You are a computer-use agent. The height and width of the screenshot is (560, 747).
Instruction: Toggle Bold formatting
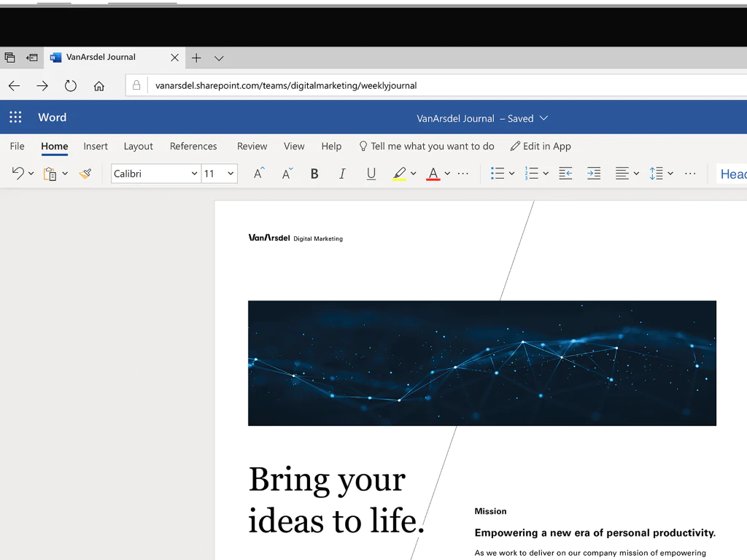tap(314, 174)
